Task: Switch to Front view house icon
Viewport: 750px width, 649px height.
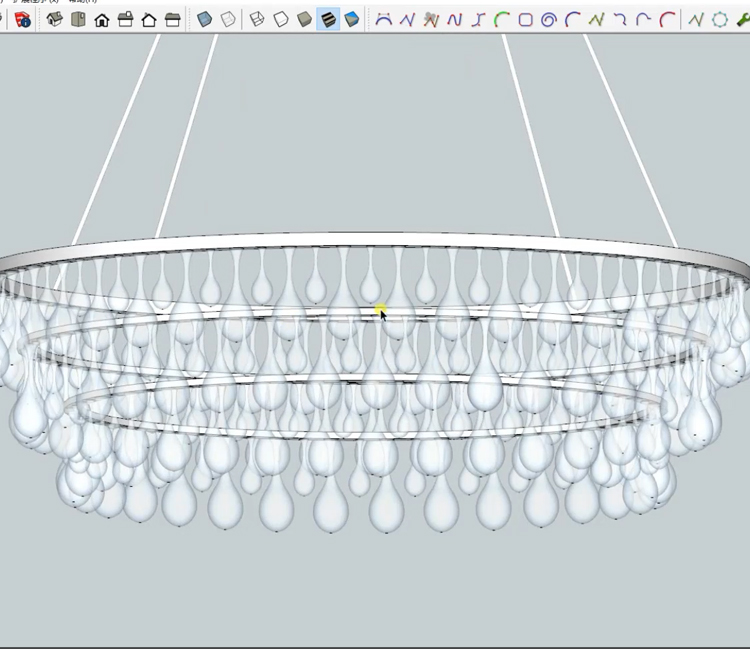Action: click(101, 20)
